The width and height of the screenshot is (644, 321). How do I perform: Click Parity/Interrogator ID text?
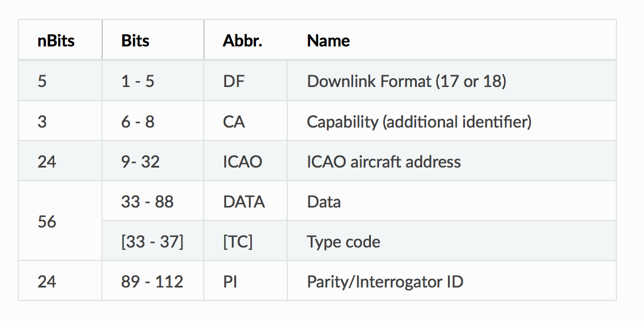tap(385, 282)
